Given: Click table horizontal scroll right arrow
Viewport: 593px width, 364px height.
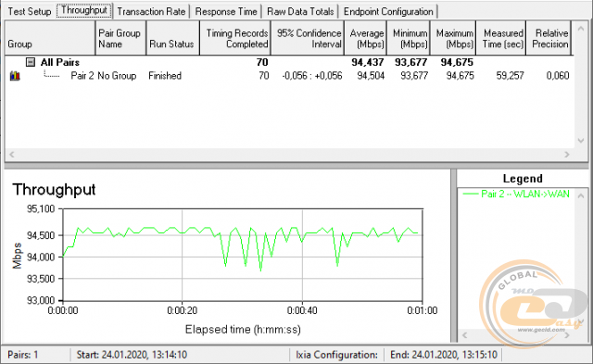Looking at the screenshot, I should pyautogui.click(x=566, y=155).
